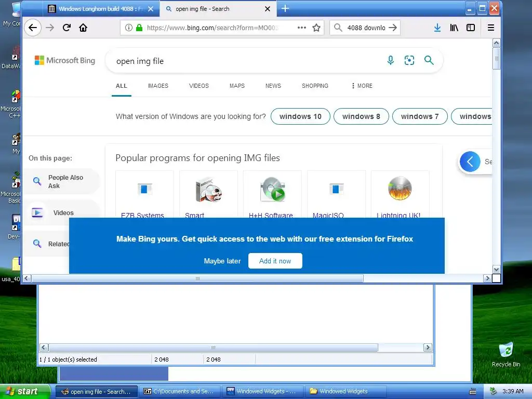The width and height of the screenshot is (532, 399).
Task: Click the Smart program CD icon
Action: pyautogui.click(x=208, y=190)
